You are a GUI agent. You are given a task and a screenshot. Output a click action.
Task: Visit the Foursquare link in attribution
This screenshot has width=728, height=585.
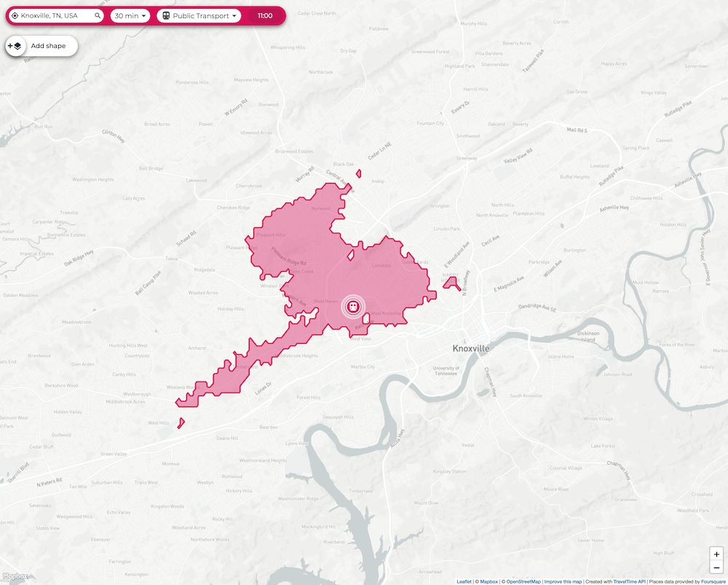tap(713, 581)
